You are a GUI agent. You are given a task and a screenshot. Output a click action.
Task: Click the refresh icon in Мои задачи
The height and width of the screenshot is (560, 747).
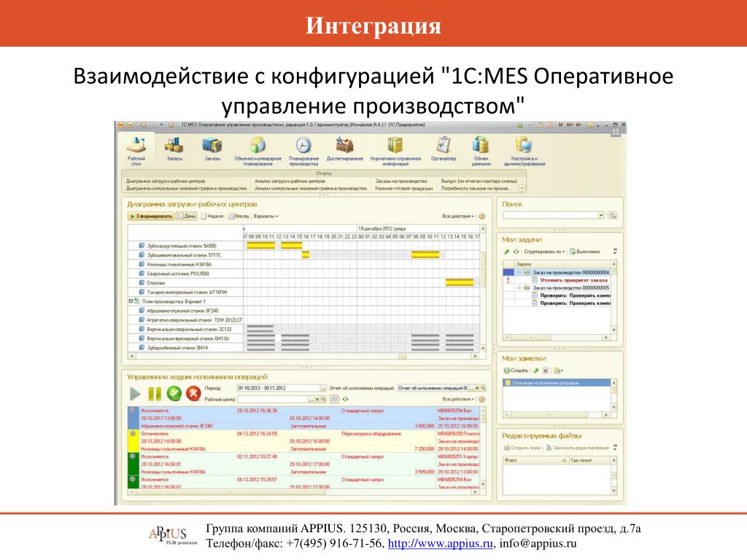coord(516,252)
